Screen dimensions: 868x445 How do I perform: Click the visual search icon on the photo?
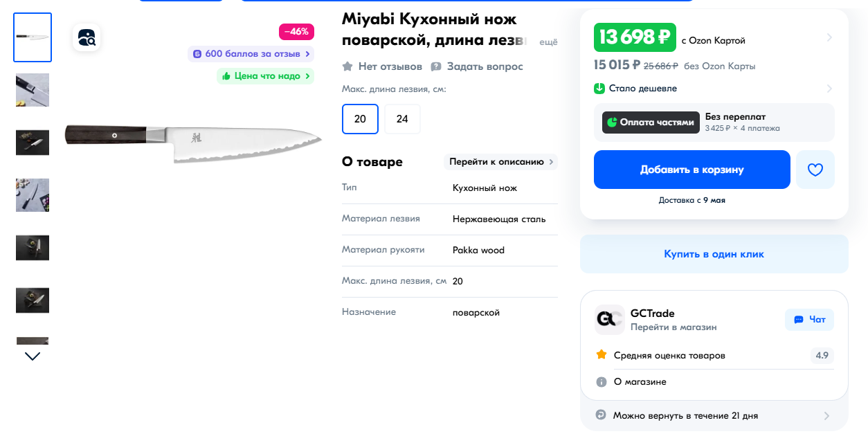(x=87, y=37)
